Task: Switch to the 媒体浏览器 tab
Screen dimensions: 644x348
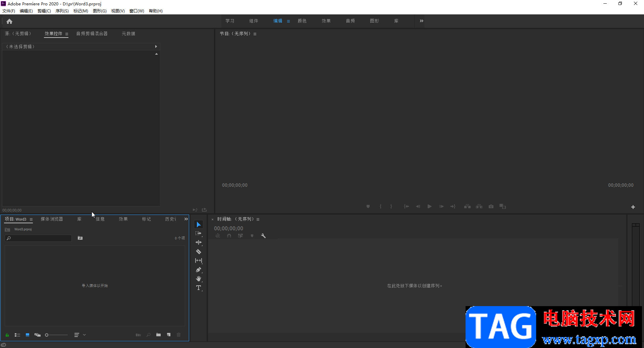Action: pos(52,219)
